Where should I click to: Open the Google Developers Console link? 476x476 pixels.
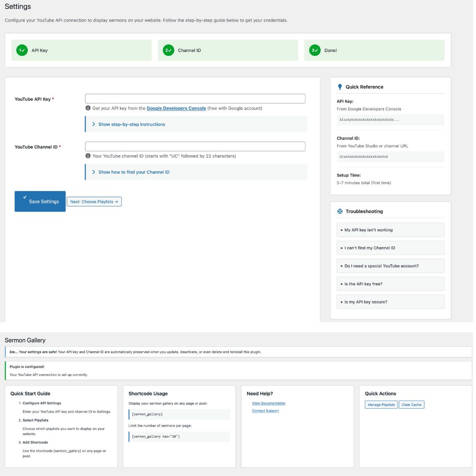click(176, 108)
